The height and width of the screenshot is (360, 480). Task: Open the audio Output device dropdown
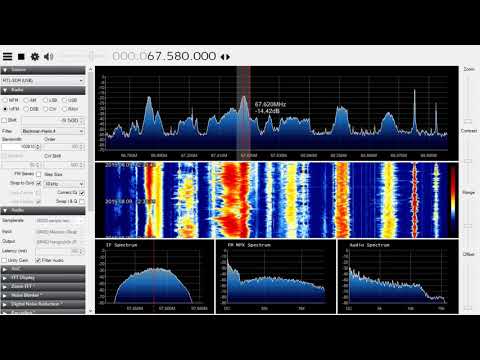60,241
